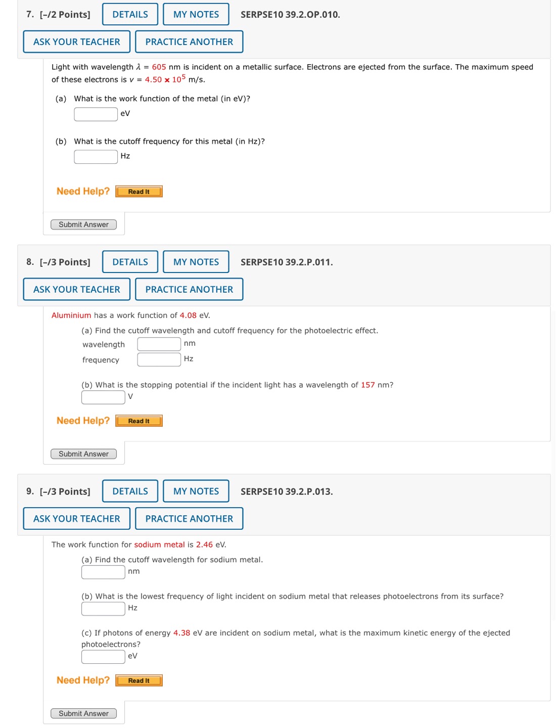Click the work function eV answer field
Screen dimensions: 560x728
tap(95, 114)
